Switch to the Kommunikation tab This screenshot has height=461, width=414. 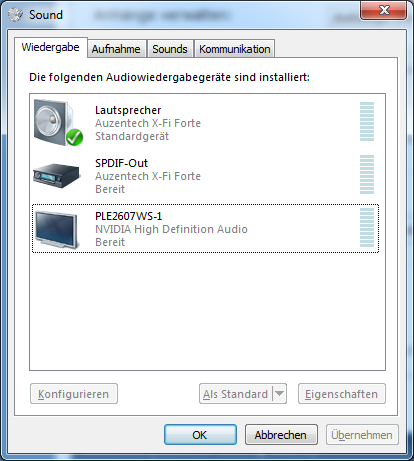pos(235,49)
